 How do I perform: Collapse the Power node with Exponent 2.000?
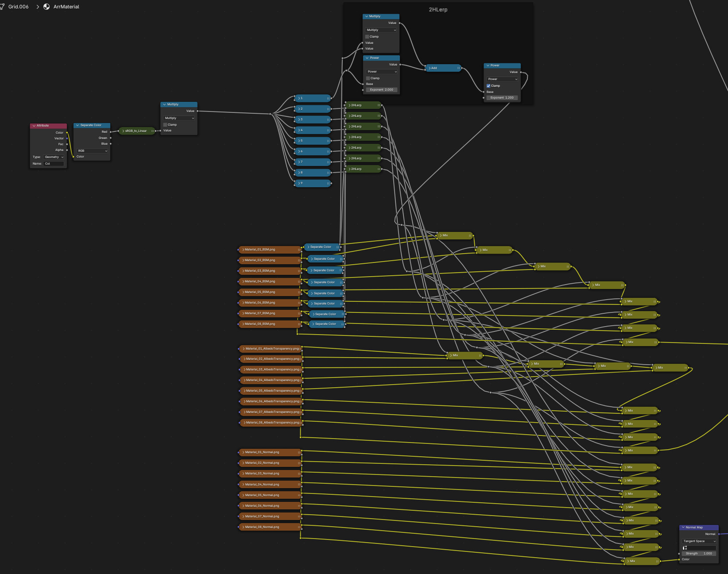point(367,58)
